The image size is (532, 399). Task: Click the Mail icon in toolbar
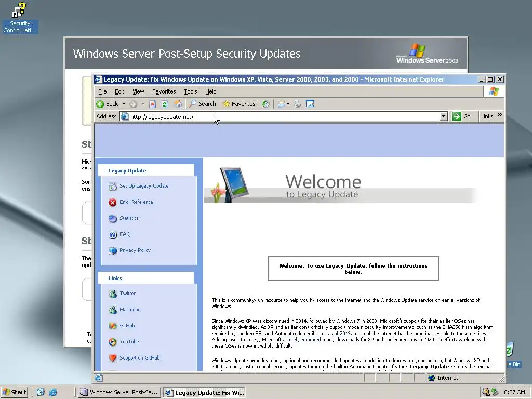point(281,104)
